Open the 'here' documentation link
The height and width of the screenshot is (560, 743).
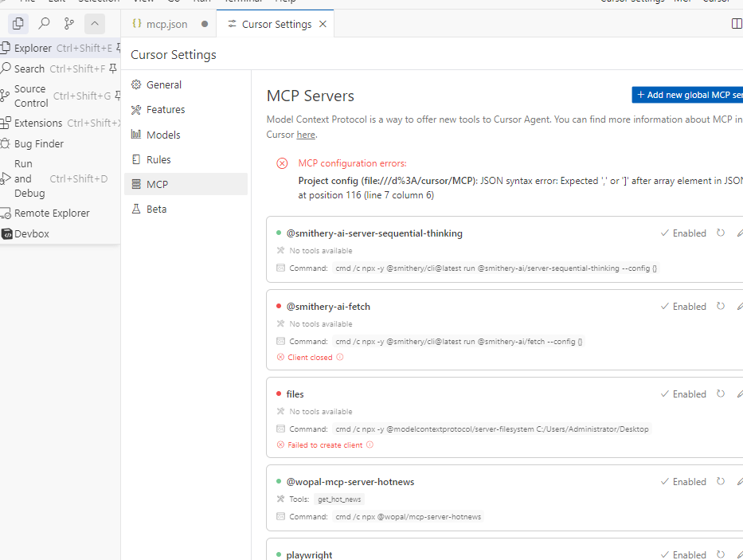306,135
